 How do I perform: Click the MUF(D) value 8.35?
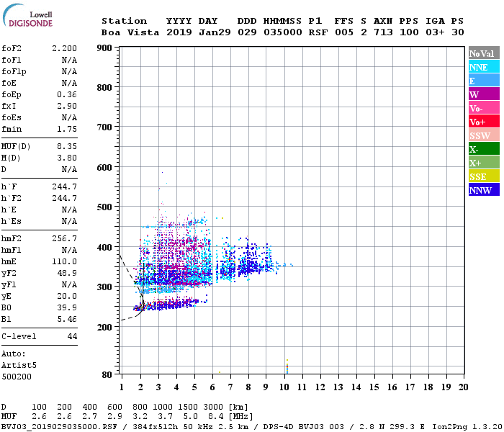point(67,147)
